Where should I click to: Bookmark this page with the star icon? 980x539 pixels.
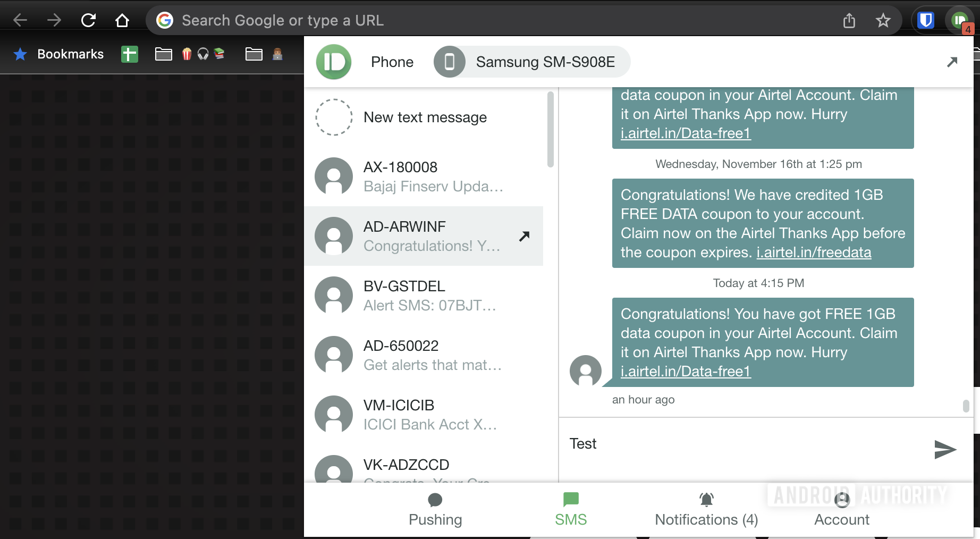point(883,20)
